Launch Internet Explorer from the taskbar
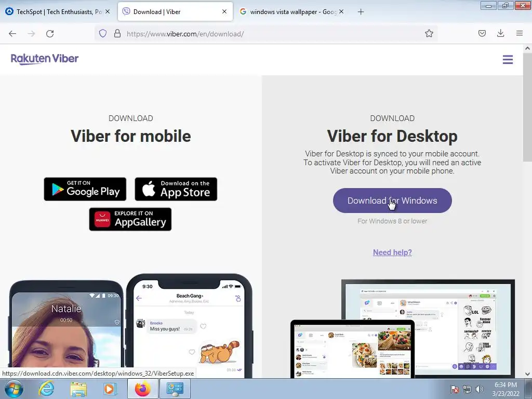Screen dimensions: 532x399 click(46, 389)
